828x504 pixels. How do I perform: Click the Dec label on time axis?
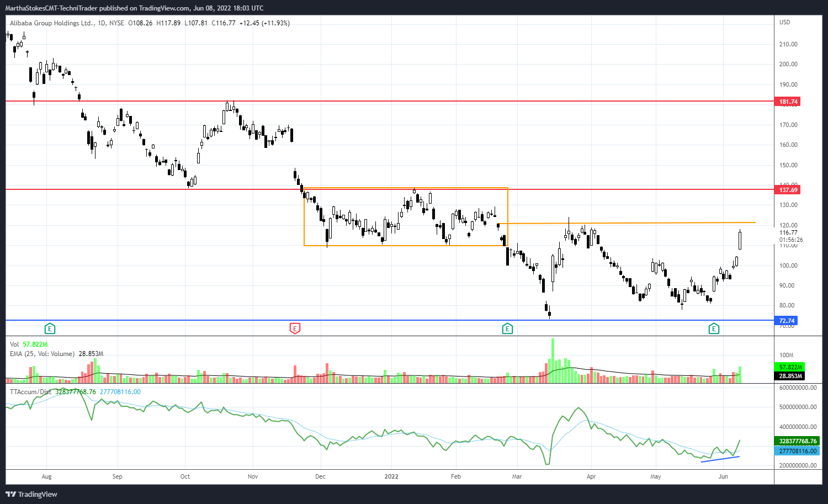pos(320,476)
